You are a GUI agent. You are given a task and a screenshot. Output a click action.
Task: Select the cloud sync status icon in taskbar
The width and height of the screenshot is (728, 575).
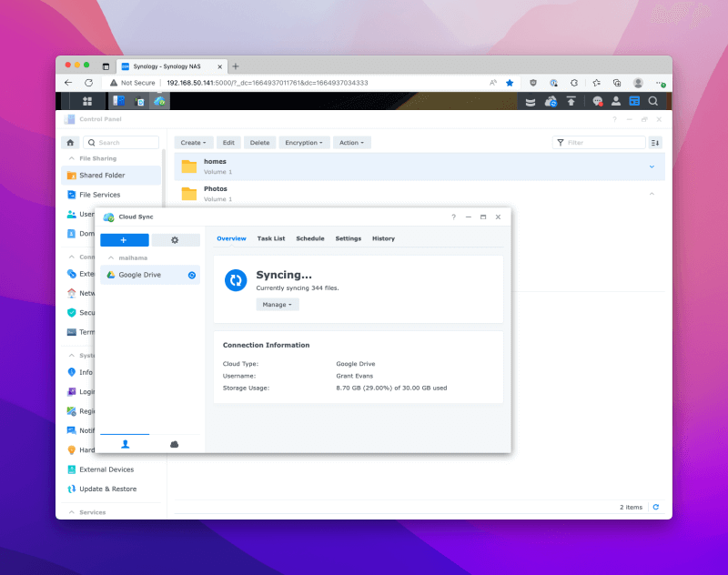pyautogui.click(x=550, y=101)
